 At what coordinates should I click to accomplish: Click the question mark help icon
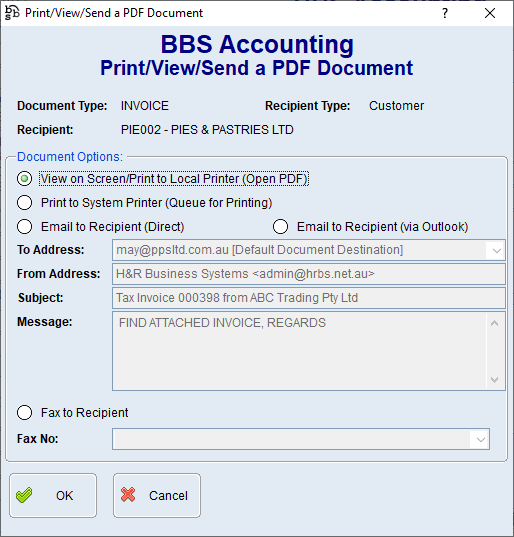(x=445, y=13)
